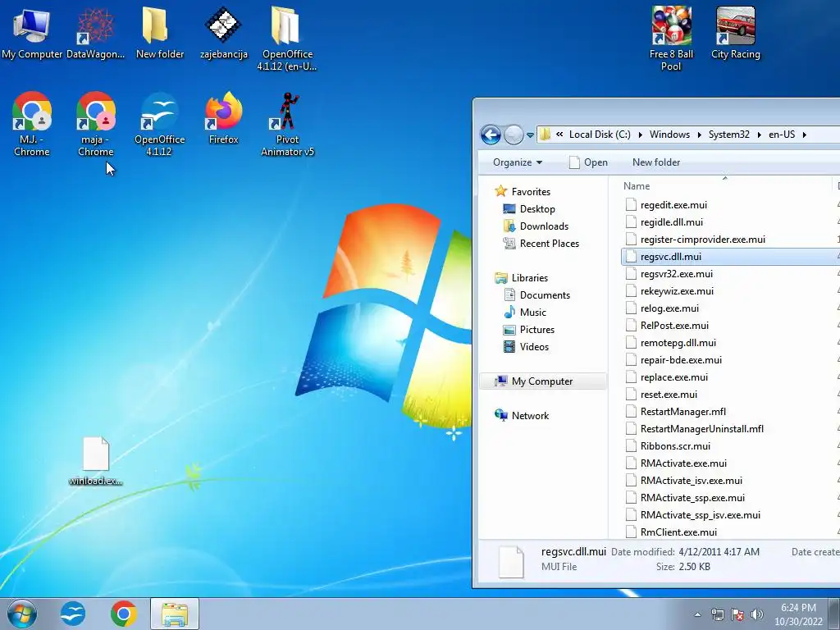Expand arrow after System32 breadcrumb

click(759, 135)
